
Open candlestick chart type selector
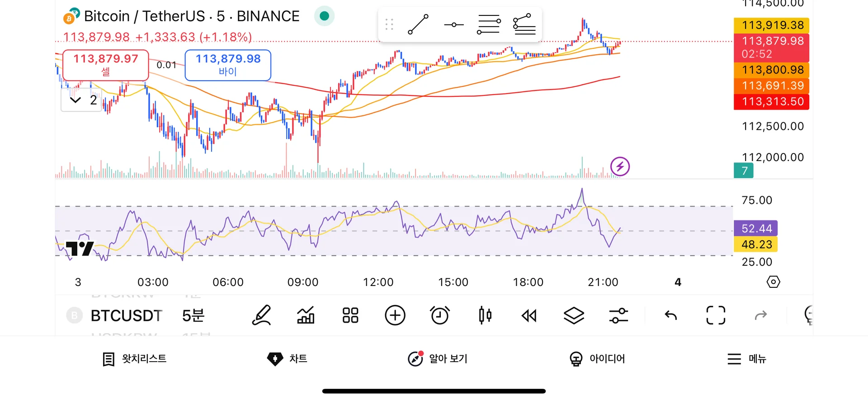pyautogui.click(x=485, y=315)
